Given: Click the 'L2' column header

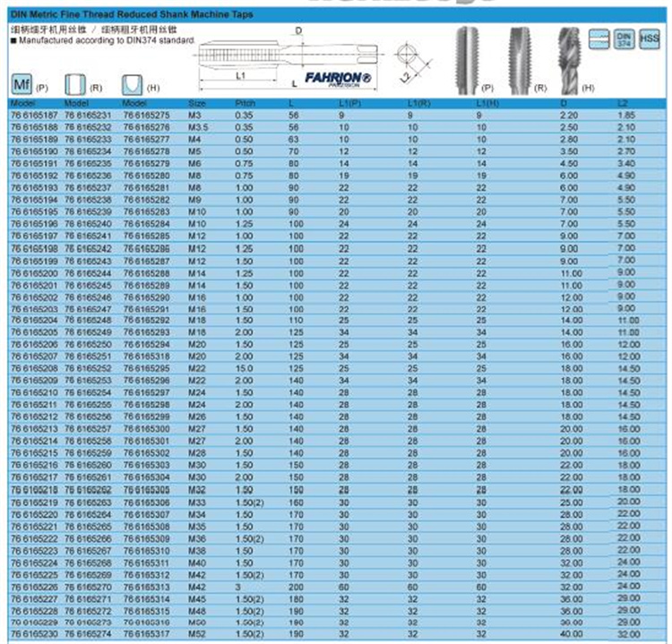Looking at the screenshot, I should coord(623,103).
